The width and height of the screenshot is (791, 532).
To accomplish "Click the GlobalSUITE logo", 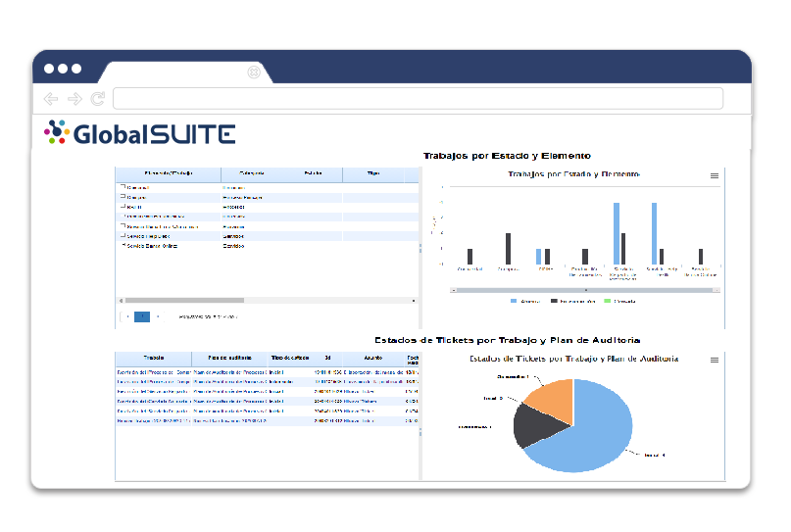I will (x=139, y=133).
